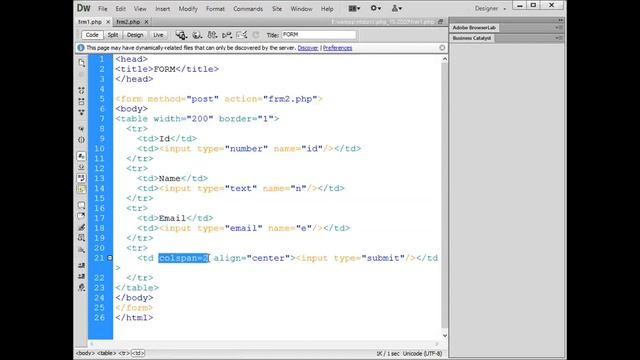Toggle Highlight Invalid Code

[x=82, y=167]
